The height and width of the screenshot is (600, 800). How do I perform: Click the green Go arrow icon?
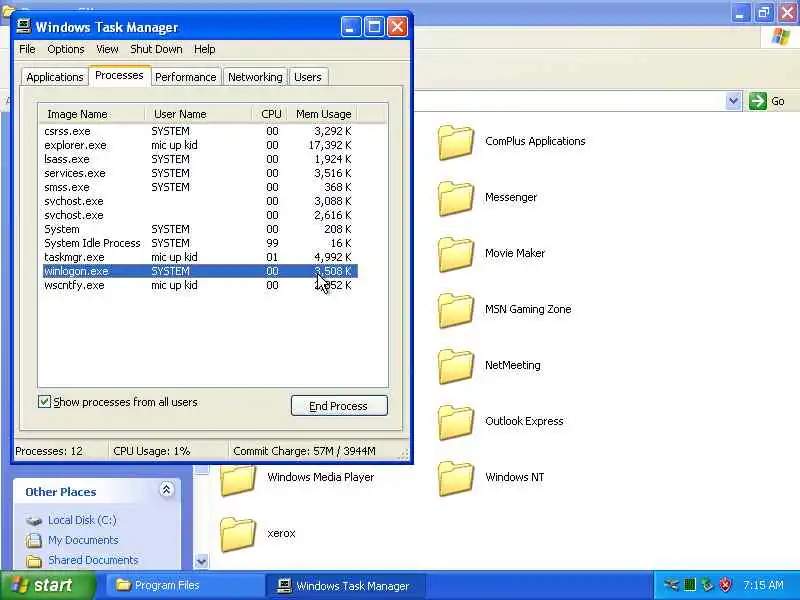758,101
